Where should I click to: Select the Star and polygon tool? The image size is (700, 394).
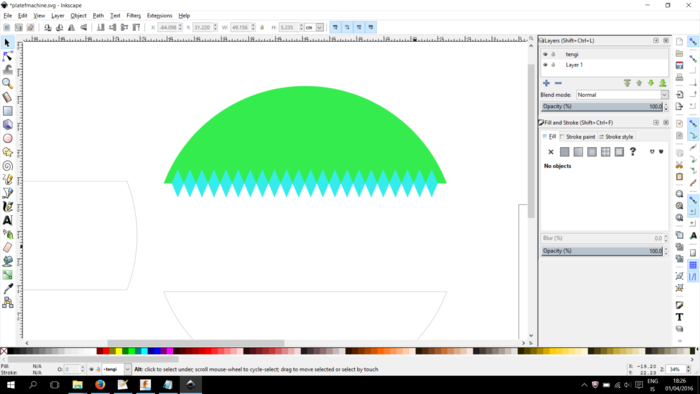[7, 152]
